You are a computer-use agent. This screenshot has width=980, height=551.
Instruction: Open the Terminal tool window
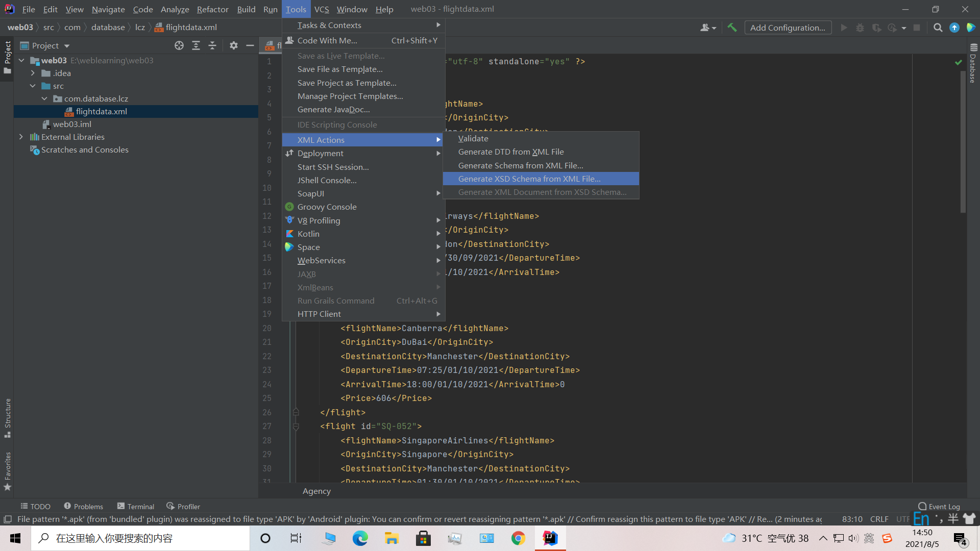click(x=136, y=506)
